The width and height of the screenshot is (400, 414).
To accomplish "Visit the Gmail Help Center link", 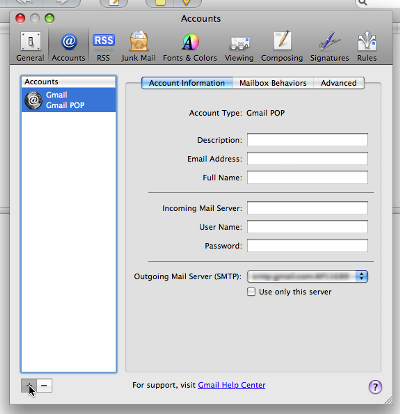I will tap(232, 385).
